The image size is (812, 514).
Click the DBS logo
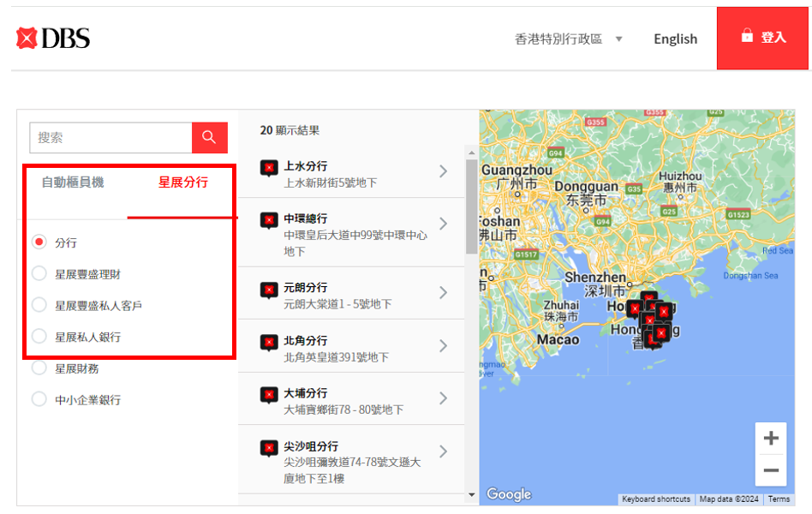tap(53, 39)
